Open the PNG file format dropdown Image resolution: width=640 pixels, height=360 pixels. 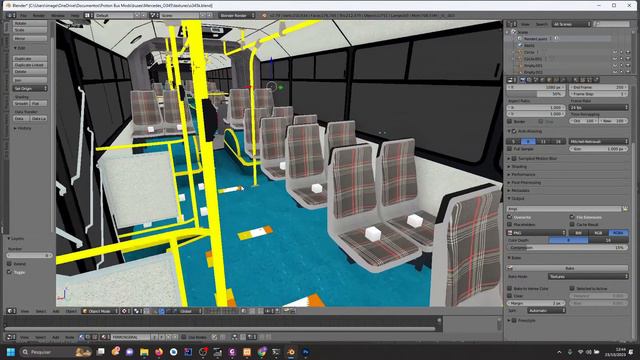pos(536,233)
